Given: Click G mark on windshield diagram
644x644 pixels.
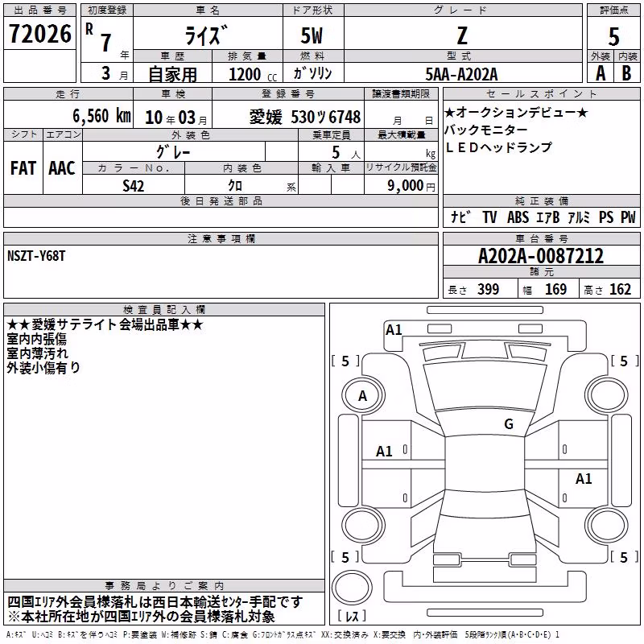Looking at the screenshot, I should pos(509,424).
